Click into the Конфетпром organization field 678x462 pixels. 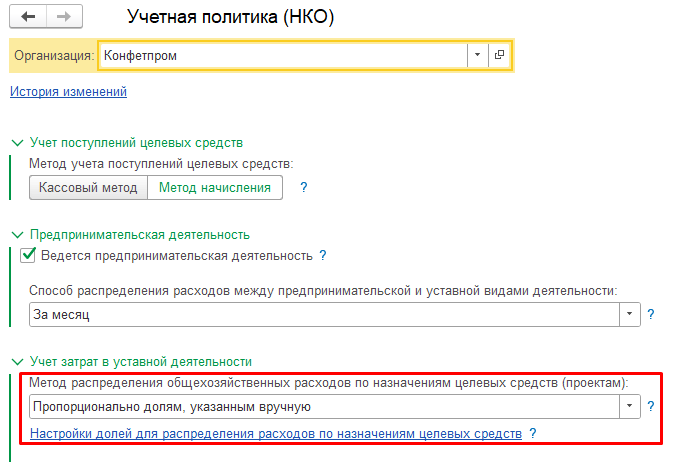point(280,55)
